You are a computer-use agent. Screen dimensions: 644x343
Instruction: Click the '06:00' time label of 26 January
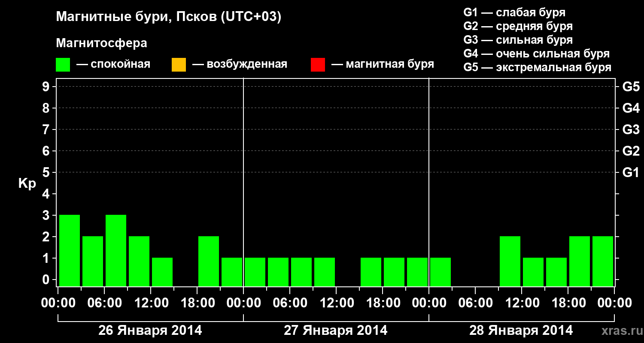pyautogui.click(x=104, y=303)
